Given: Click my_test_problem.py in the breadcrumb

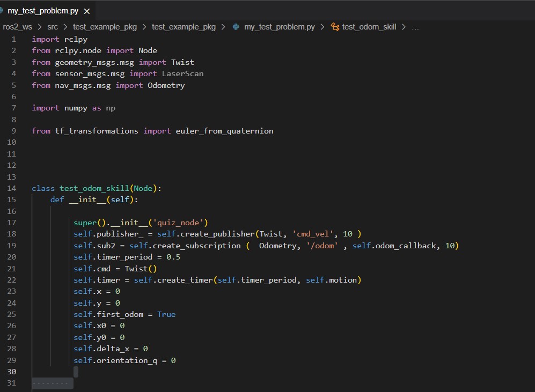Looking at the screenshot, I should [x=280, y=27].
